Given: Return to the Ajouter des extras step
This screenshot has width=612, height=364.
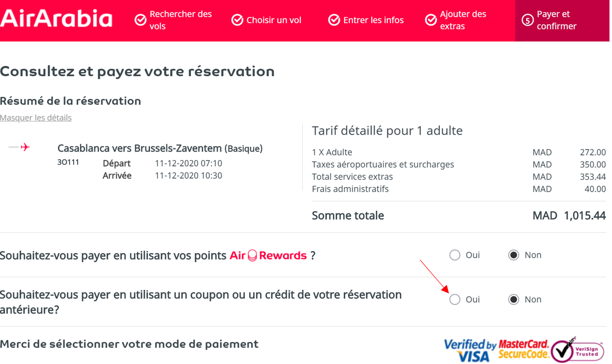Looking at the screenshot, I should [463, 20].
